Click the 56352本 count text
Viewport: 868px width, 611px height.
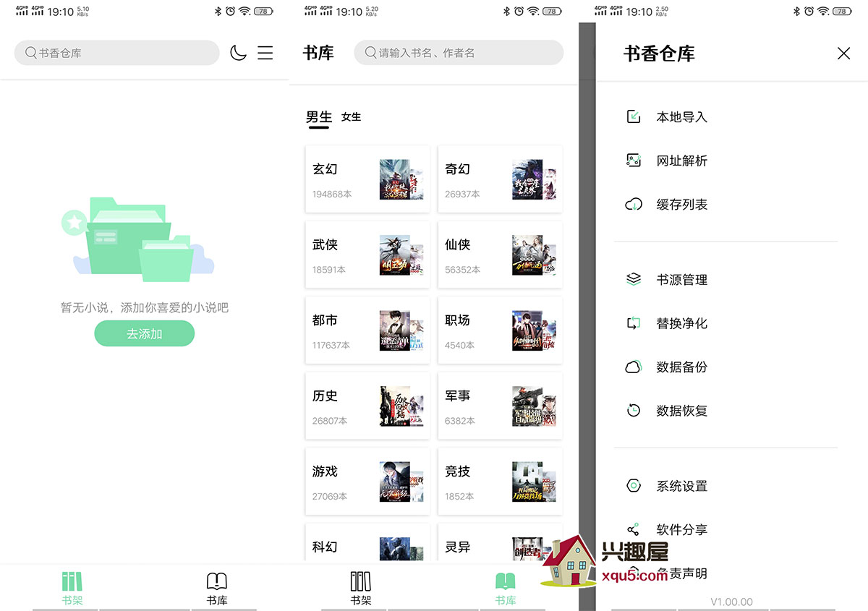click(x=463, y=270)
